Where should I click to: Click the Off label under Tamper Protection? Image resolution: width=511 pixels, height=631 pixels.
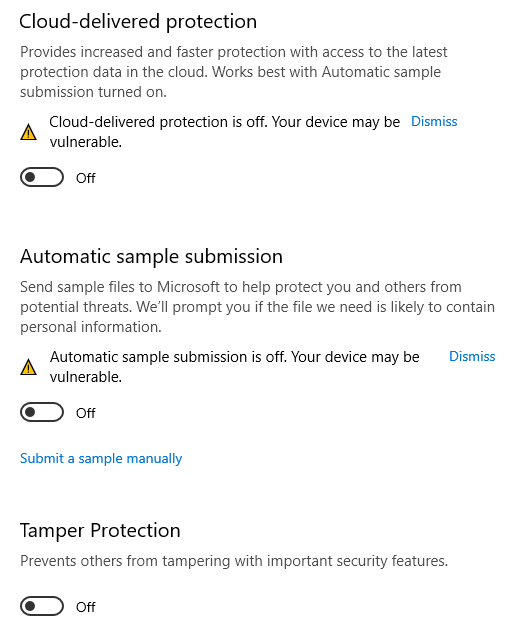(x=86, y=607)
